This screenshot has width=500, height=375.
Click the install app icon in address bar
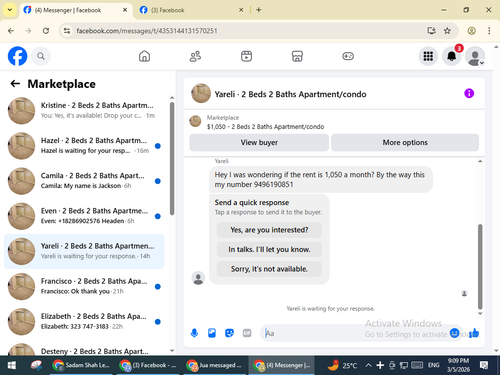432,31
